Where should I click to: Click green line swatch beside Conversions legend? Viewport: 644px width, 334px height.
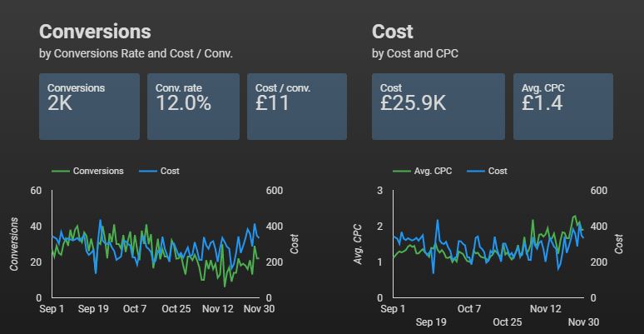click(61, 171)
